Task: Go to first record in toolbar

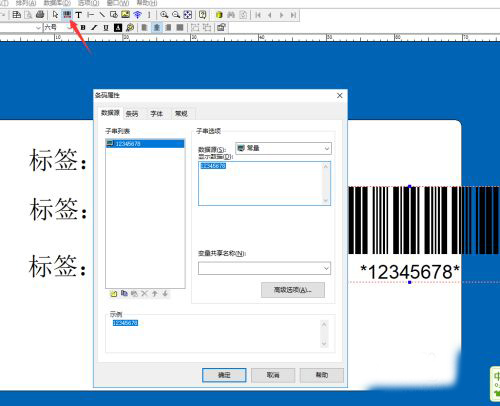Action: (x=258, y=15)
